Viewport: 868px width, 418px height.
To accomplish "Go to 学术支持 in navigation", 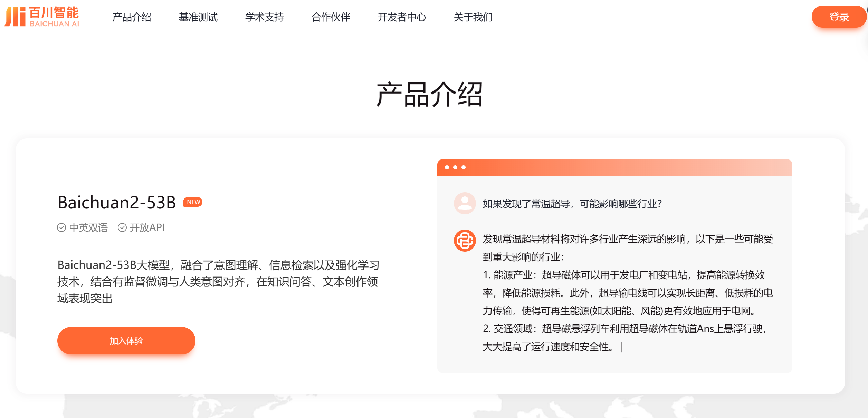I will [x=264, y=17].
